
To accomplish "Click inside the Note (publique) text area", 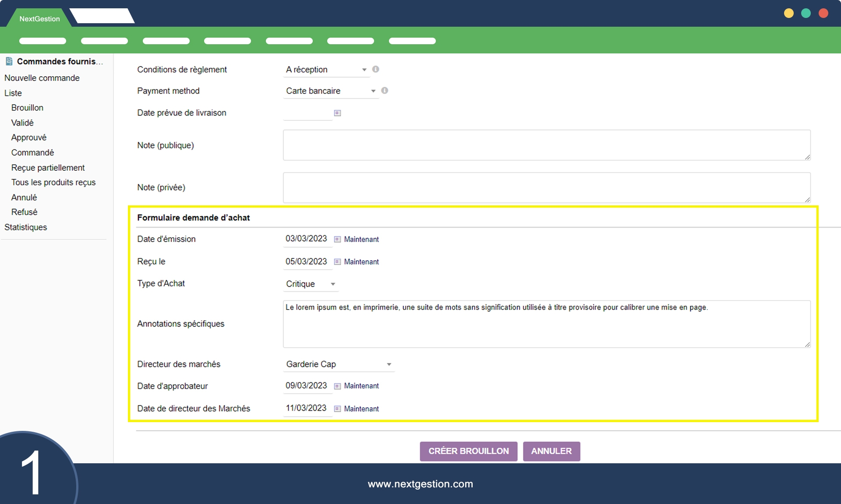I will [x=546, y=145].
